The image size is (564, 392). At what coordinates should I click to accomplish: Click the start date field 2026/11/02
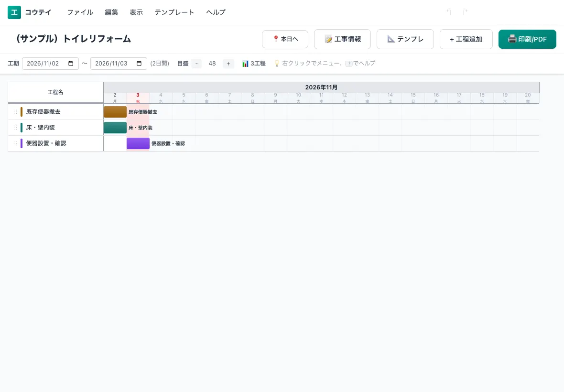[50, 64]
